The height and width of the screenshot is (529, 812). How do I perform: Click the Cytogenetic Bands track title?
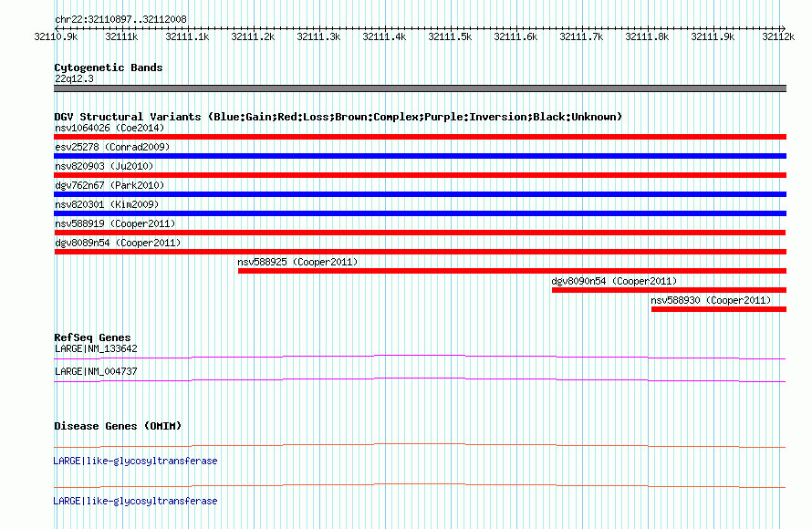[x=109, y=67]
